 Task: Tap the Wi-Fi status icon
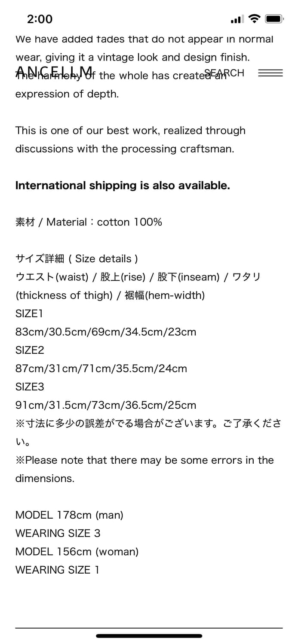(255, 18)
